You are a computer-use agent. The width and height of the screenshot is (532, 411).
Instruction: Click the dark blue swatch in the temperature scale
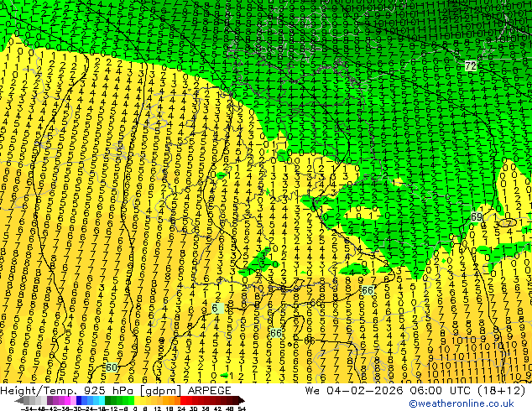[x=79, y=401]
